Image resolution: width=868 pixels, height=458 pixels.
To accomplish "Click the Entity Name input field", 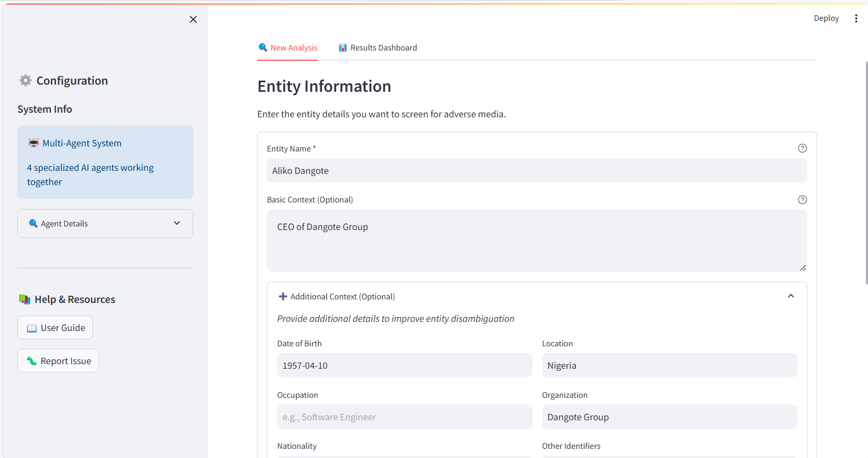I will pos(537,171).
